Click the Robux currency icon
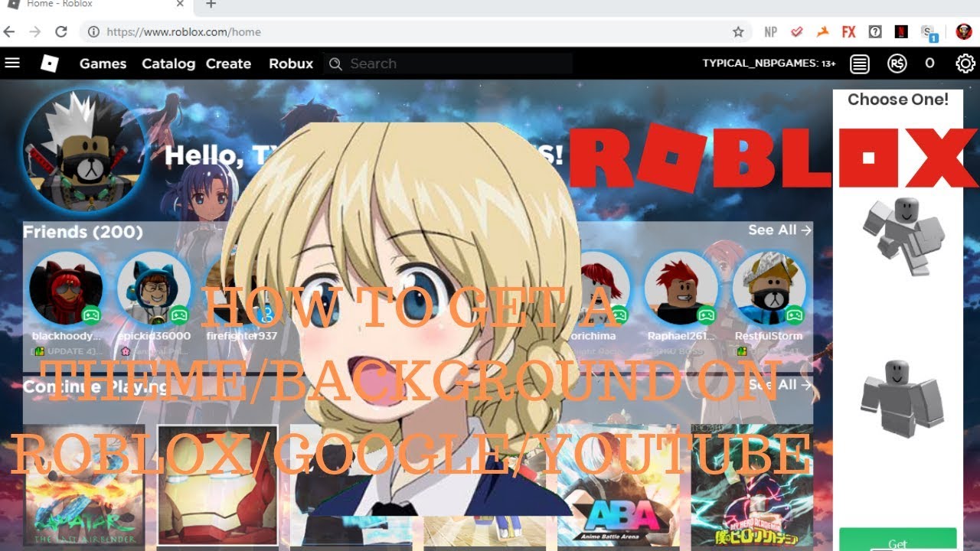This screenshot has width=980, height=551. tap(897, 64)
